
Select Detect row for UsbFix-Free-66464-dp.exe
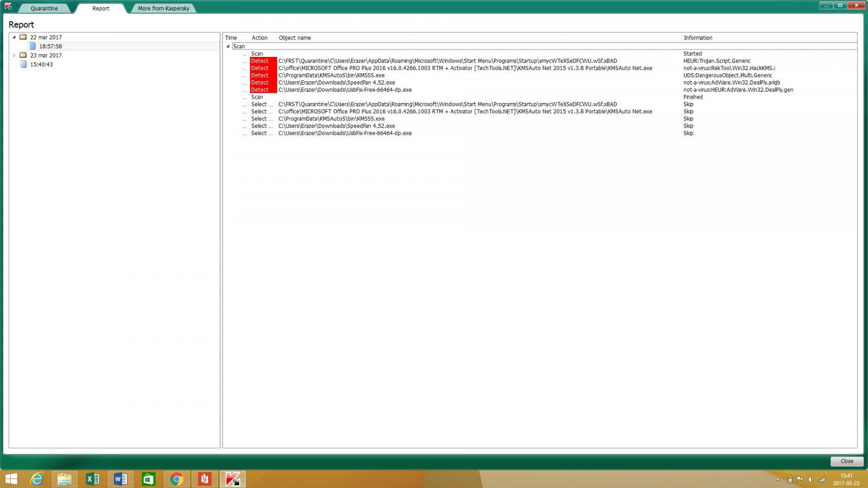(x=540, y=90)
